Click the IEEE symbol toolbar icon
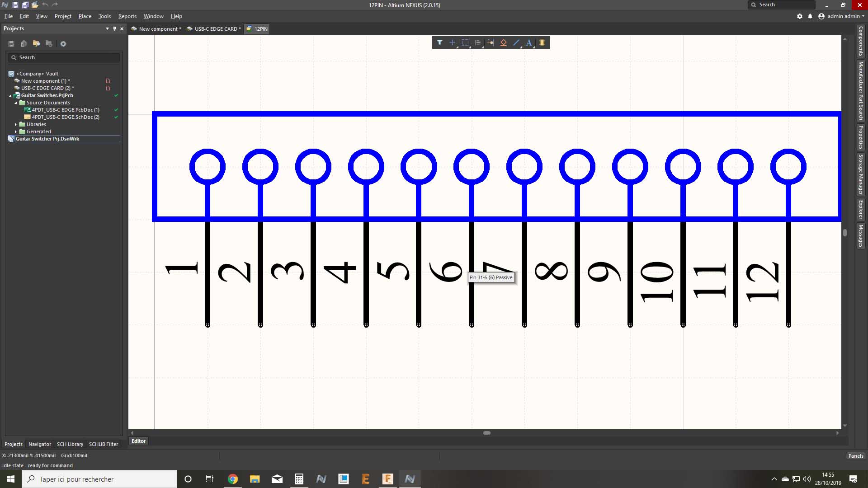Viewport: 868px width, 488px height. point(504,42)
